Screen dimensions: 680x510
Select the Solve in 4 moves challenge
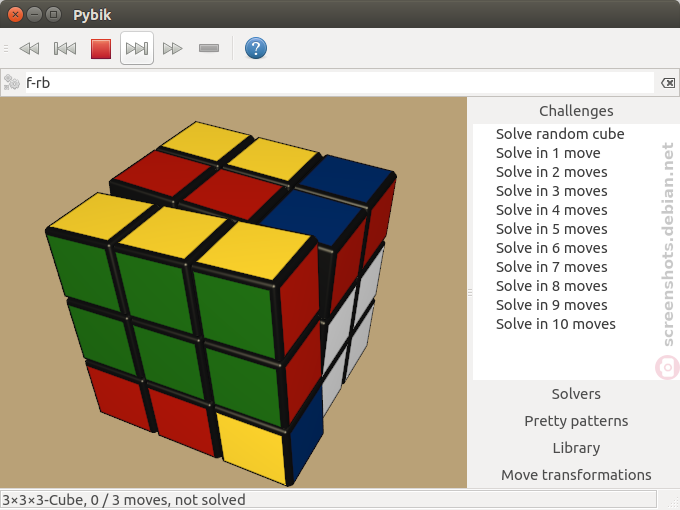[551, 210]
